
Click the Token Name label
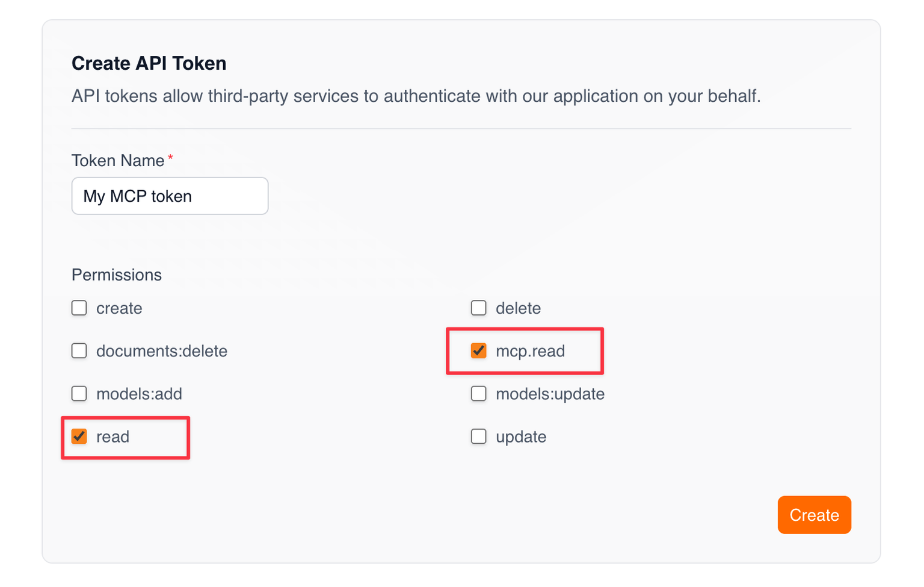(117, 160)
